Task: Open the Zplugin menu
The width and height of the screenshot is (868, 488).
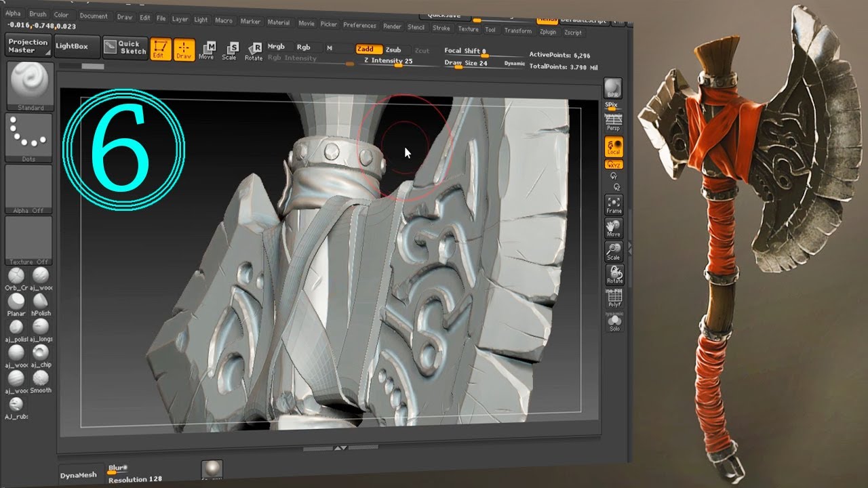Action: tap(548, 31)
